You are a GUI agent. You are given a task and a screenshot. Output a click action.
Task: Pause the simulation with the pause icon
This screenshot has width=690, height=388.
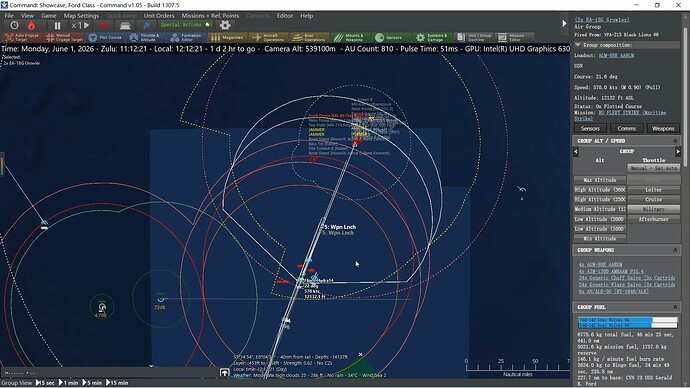click(57, 26)
